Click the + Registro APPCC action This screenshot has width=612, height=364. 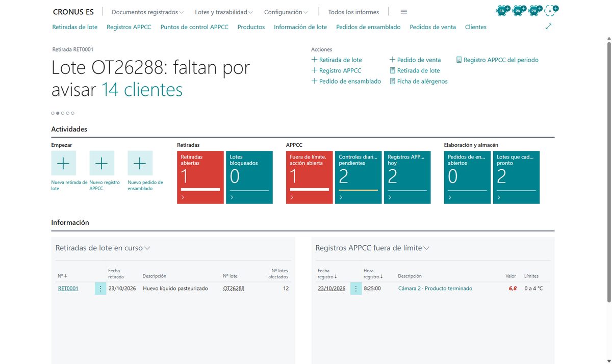click(337, 70)
